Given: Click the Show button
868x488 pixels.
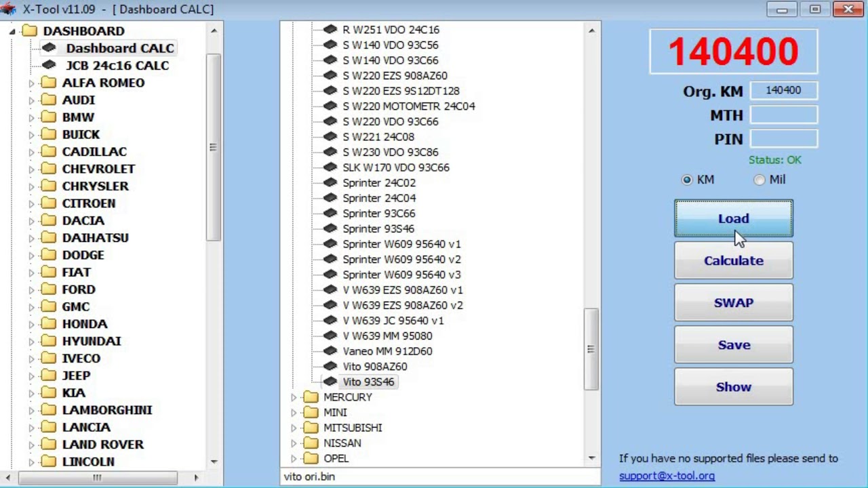Looking at the screenshot, I should (734, 387).
